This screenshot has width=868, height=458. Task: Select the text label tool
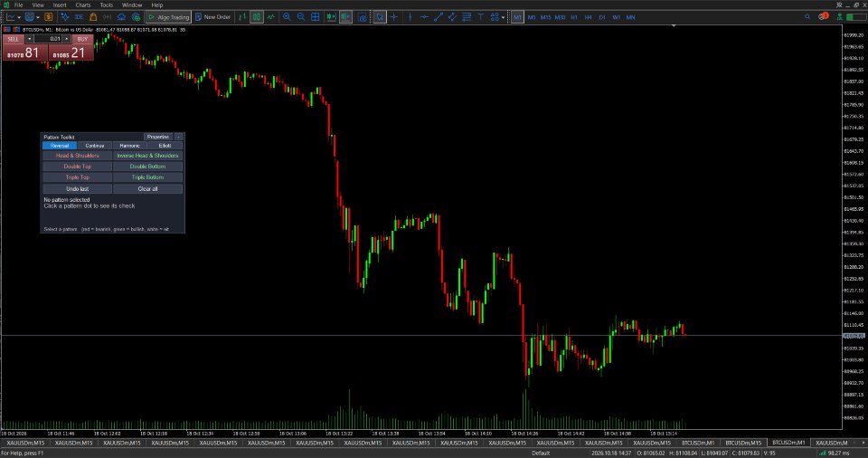480,17
